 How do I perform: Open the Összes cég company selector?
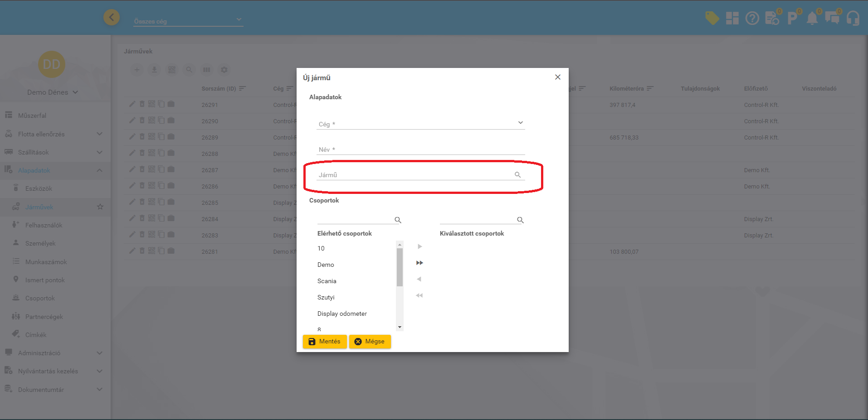coord(188,21)
